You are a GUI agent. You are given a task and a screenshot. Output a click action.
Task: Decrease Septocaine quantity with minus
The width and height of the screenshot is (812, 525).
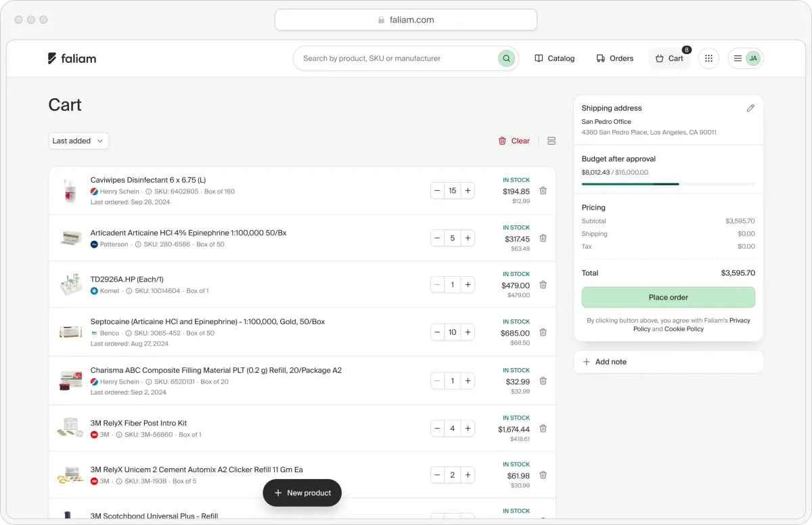(x=438, y=332)
